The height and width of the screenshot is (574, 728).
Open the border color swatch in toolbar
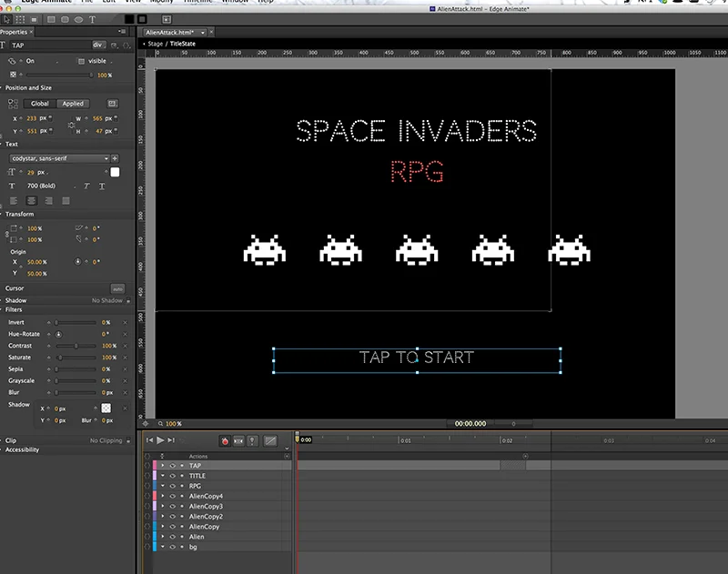pyautogui.click(x=142, y=19)
